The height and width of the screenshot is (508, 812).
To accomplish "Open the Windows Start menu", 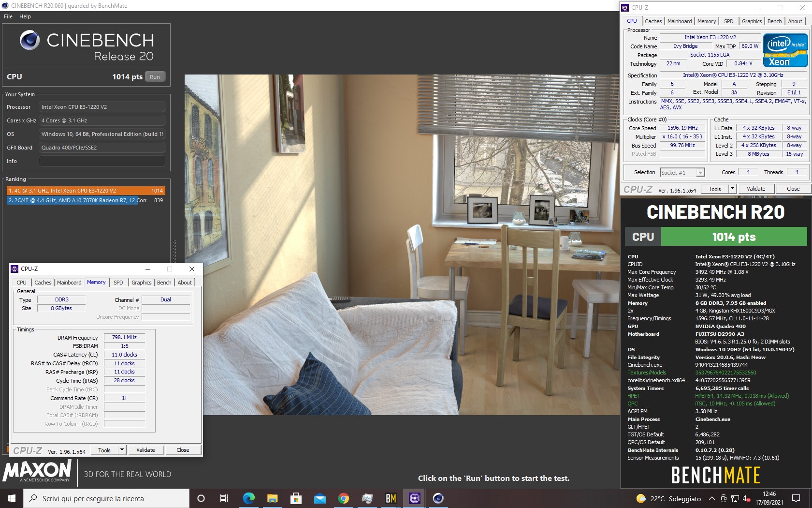I will 12,498.
